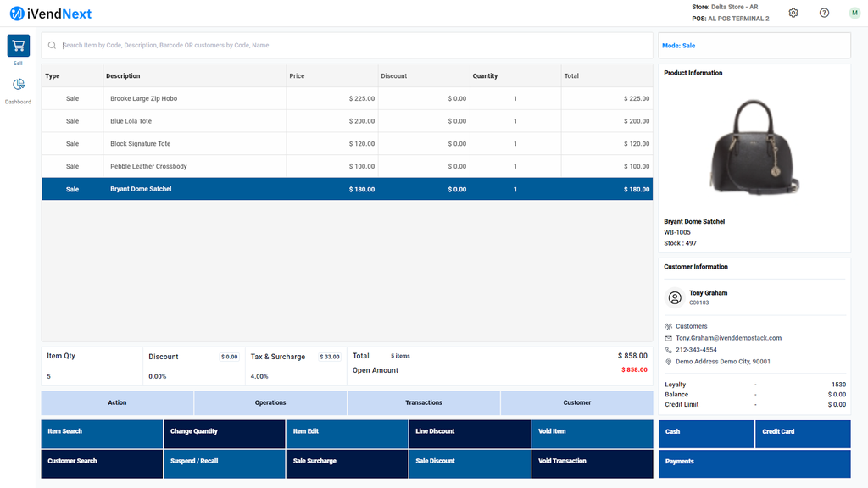Screen dimensions: 868x488
Task: Click the Line Discount button
Action: point(469,432)
